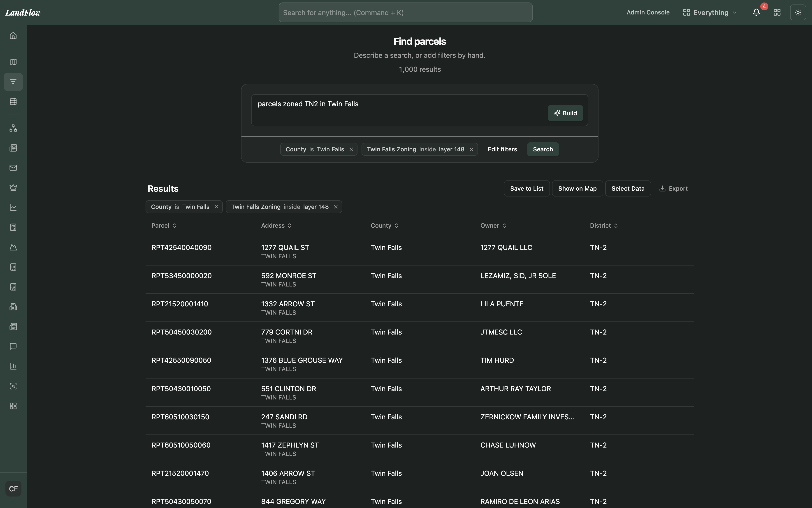Image resolution: width=812 pixels, height=508 pixels.
Task: Sort by the County column
Action: [x=384, y=225]
